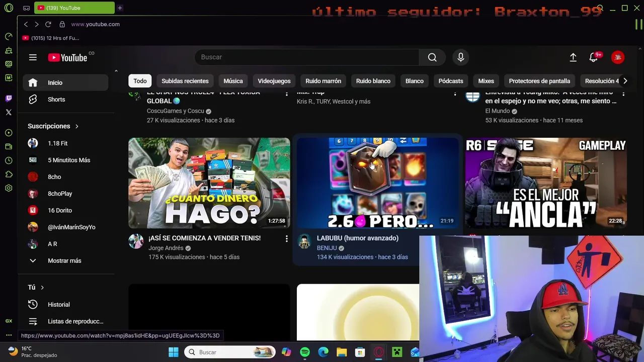The height and width of the screenshot is (362, 644).
Task: Open the ¿Cuánto dinero hago? video thumbnail
Action: coord(209,183)
